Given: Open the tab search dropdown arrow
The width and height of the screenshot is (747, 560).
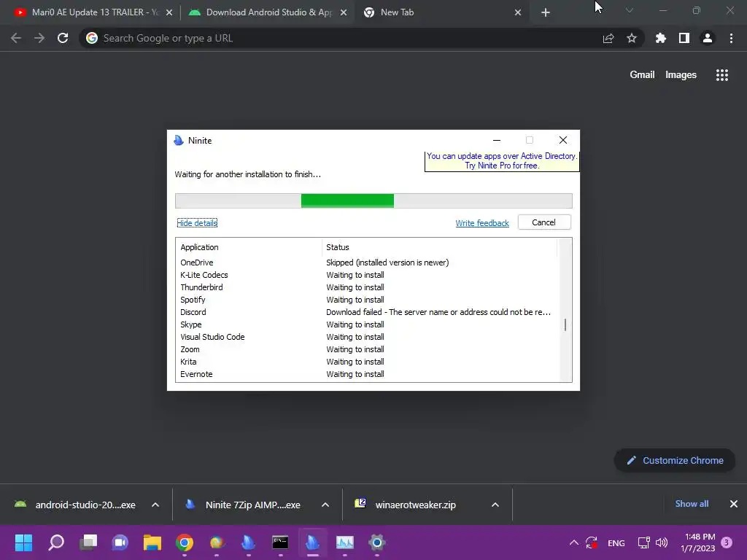Looking at the screenshot, I should click(x=630, y=10).
